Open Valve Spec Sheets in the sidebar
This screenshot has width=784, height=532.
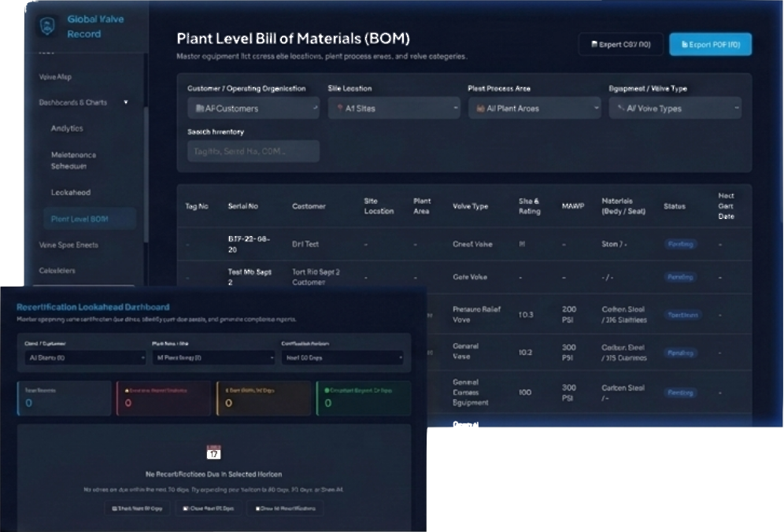click(x=68, y=245)
